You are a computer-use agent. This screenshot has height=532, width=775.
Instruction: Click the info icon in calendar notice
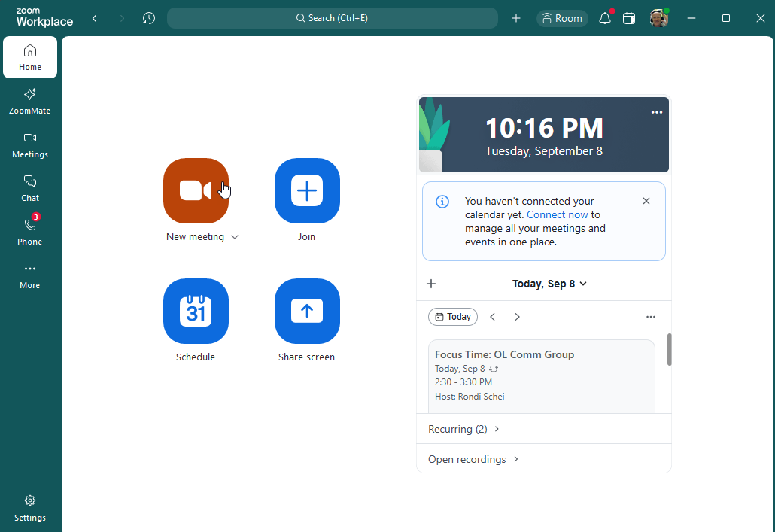442,201
